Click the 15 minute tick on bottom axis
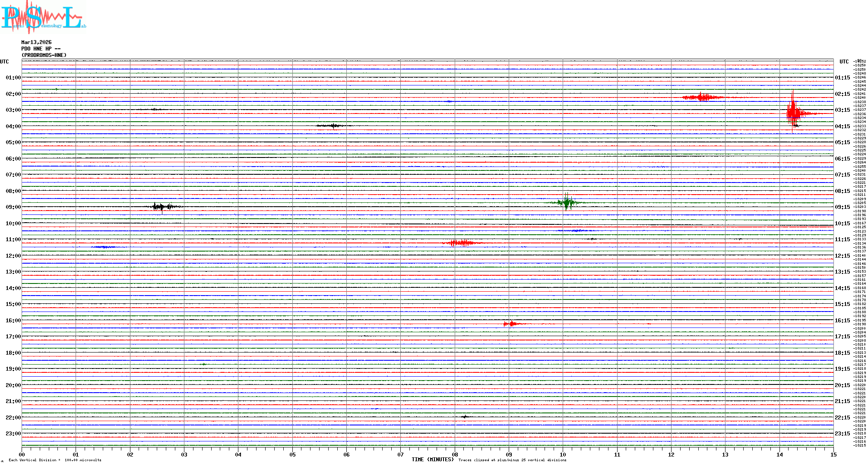Image resolution: width=868 pixels, height=466 pixels. coord(833,454)
